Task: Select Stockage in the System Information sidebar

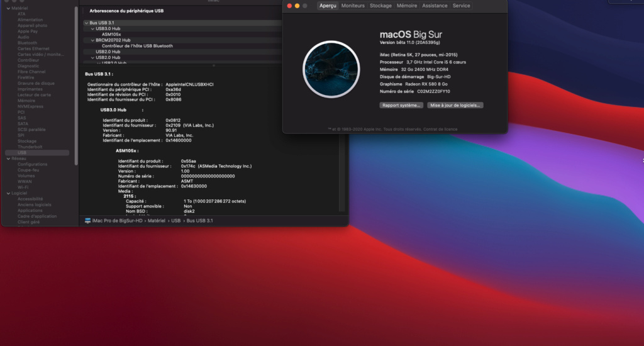Action: click(x=27, y=141)
